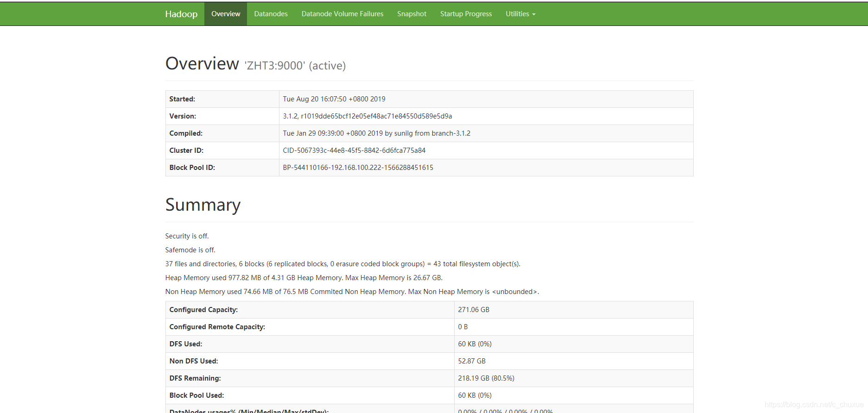The image size is (868, 413).
Task: Click the Configured Remote Capacity: label
Action: click(x=217, y=327)
